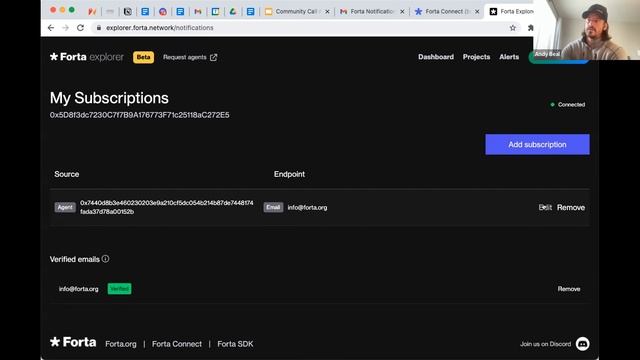The width and height of the screenshot is (640, 360).
Task: Open the pinned clock icon tab
Action: pyautogui.click(x=128, y=11)
